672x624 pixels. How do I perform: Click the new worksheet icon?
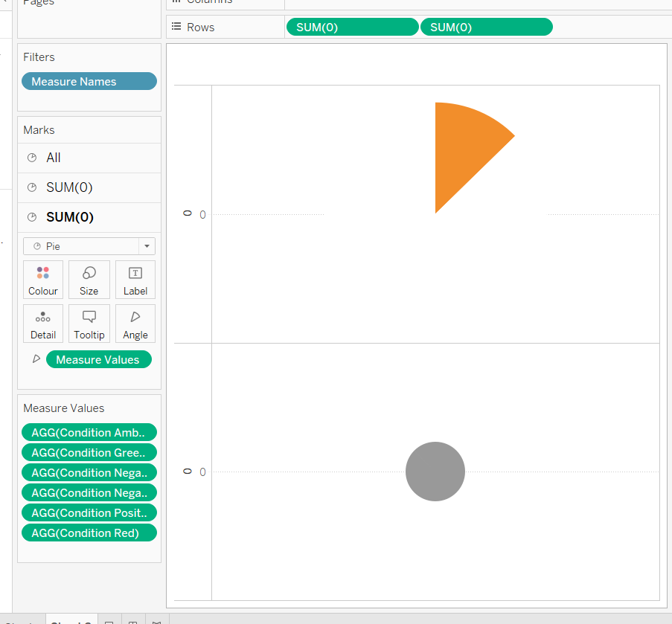109,621
